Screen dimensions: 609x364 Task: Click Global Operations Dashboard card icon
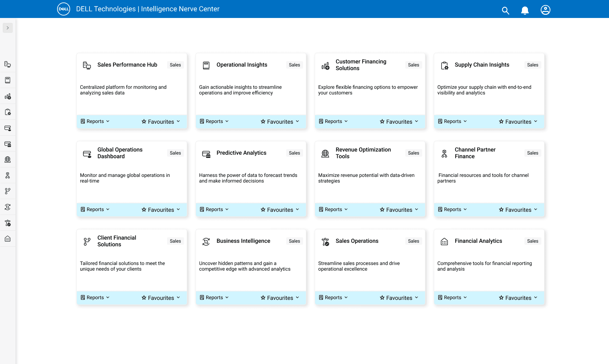point(87,154)
